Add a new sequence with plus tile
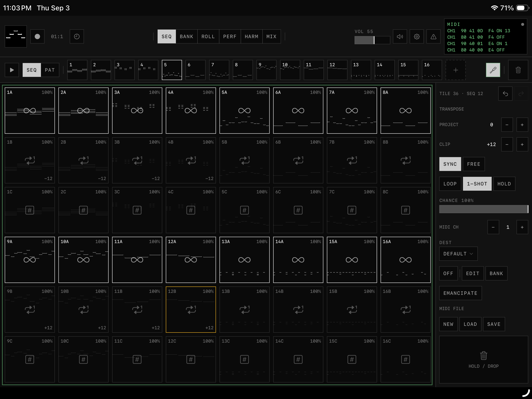Viewport: 532px width, 399px height. point(456,70)
